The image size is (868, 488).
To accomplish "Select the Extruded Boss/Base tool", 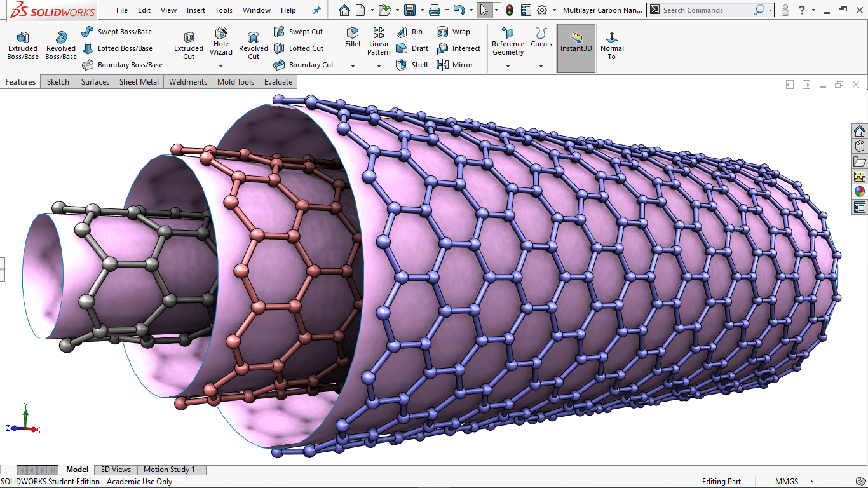I will pos(23,46).
